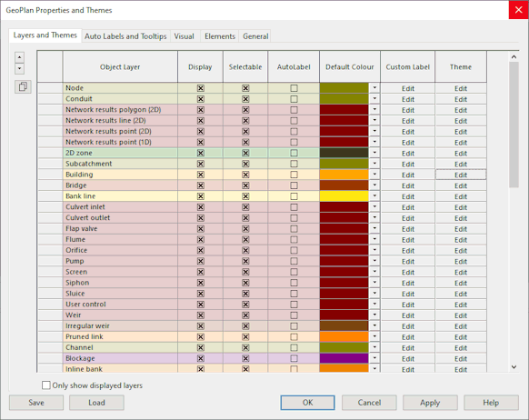Click the move layer down arrow button
Screen dimensions: 529x420
pyautogui.click(x=20, y=68)
